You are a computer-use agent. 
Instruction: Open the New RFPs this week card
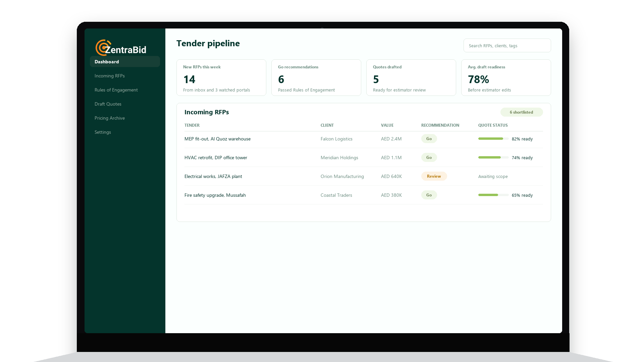click(x=221, y=78)
